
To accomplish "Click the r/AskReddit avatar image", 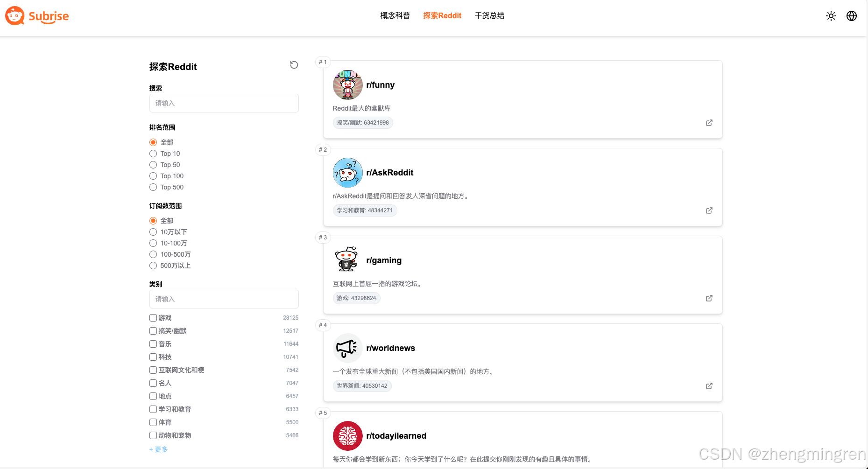I will point(347,173).
